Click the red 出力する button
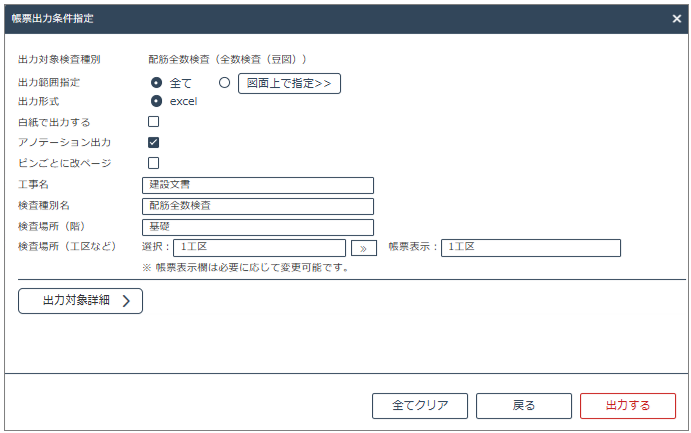 click(628, 406)
